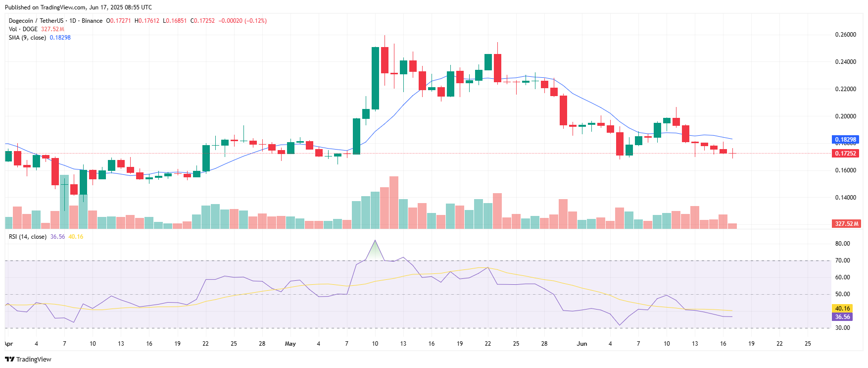This screenshot has height=368, width=868.
Task: Select the SMA (9, close) indicator label
Action: click(x=27, y=38)
